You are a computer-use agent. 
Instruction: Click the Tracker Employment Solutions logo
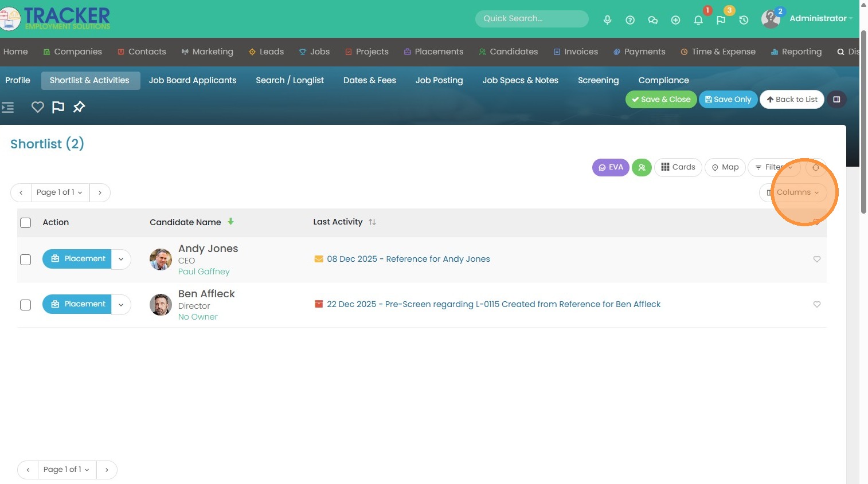point(56,18)
